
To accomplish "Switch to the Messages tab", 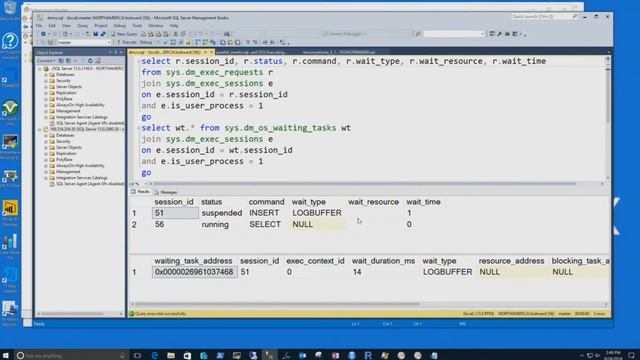I will pos(166,192).
